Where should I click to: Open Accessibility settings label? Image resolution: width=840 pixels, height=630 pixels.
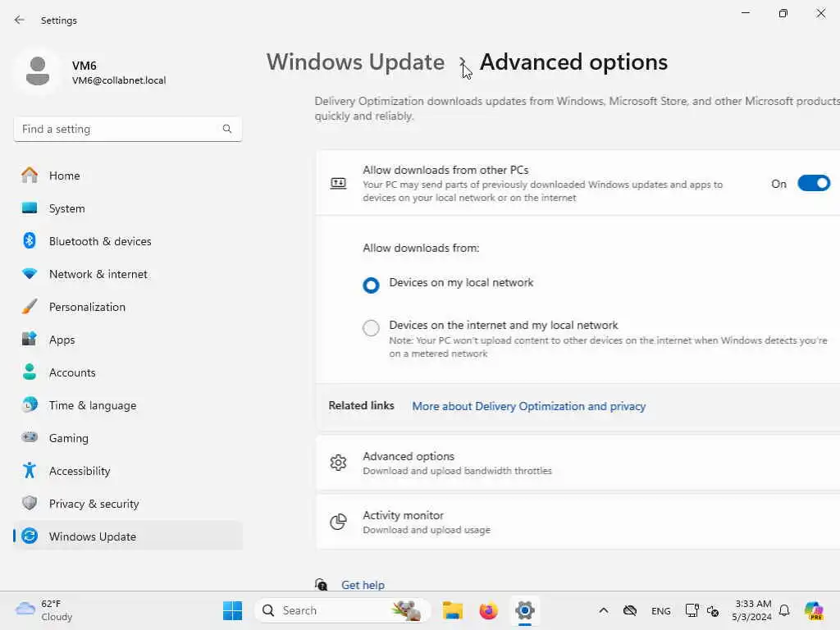(80, 470)
